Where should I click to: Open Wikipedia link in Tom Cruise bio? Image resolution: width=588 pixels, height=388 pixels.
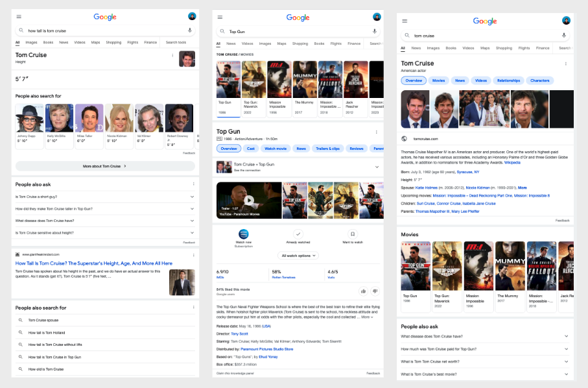point(512,162)
